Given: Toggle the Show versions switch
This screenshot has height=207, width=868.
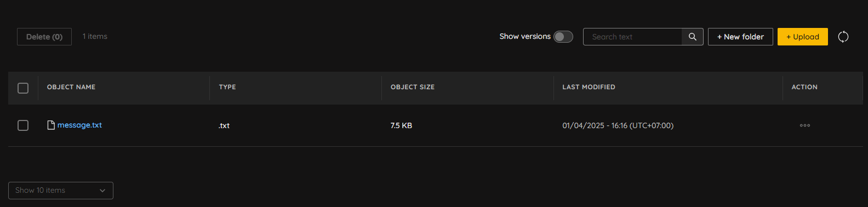Looking at the screenshot, I should (563, 37).
